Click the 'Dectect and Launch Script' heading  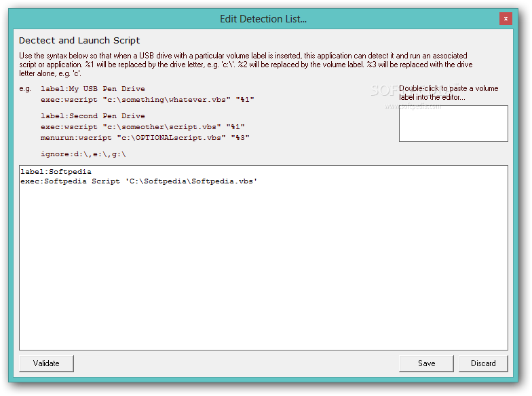[x=79, y=41]
